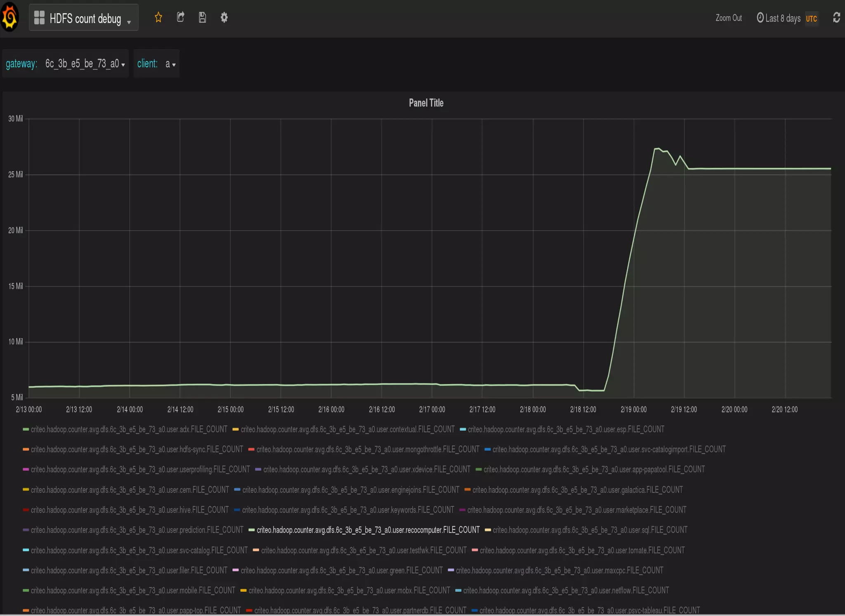The image size is (845, 616).
Task: Click Zoom Out time range
Action: click(x=728, y=18)
